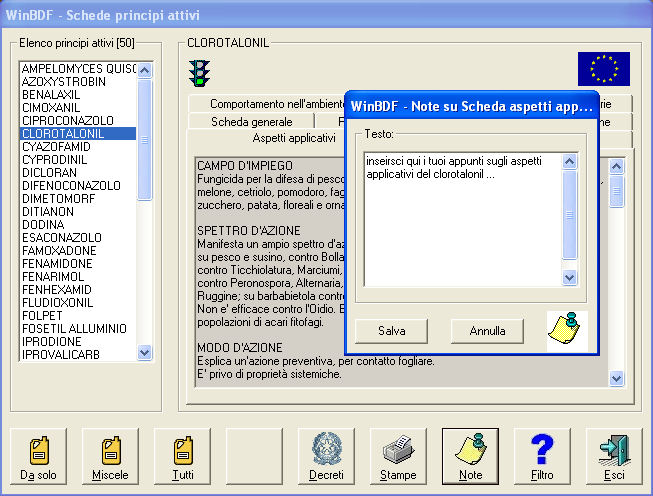Select CIMOXANIL in the list
Viewport: 653px width, 496px height.
click(78, 107)
